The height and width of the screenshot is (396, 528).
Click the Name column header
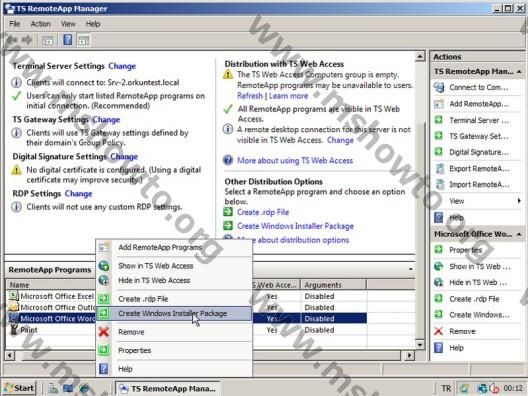click(x=51, y=285)
